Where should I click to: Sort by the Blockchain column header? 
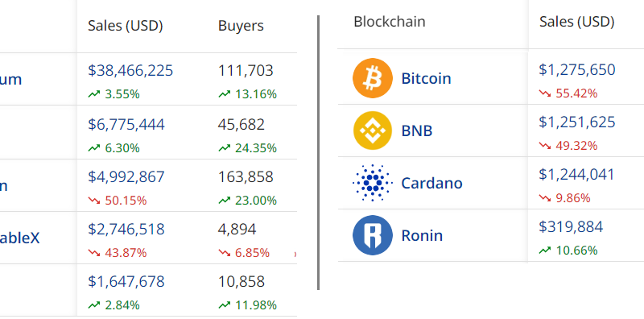(x=390, y=22)
